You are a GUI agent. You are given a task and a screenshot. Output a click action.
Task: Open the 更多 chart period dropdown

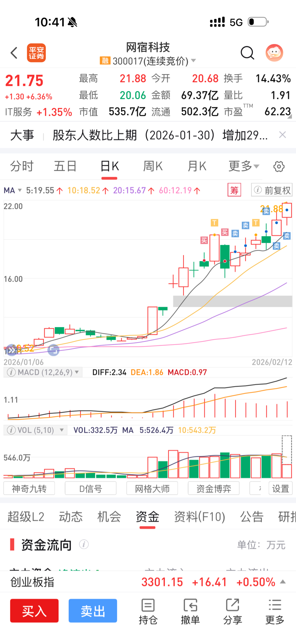pos(244,166)
